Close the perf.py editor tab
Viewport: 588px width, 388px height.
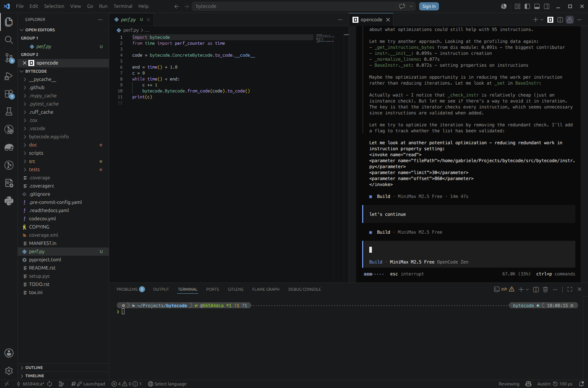[x=148, y=20]
